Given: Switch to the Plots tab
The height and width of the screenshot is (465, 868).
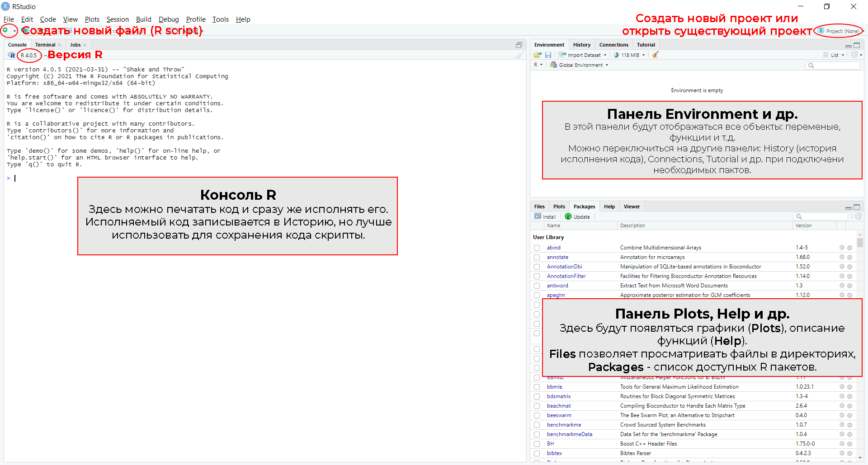Looking at the screenshot, I should point(559,207).
